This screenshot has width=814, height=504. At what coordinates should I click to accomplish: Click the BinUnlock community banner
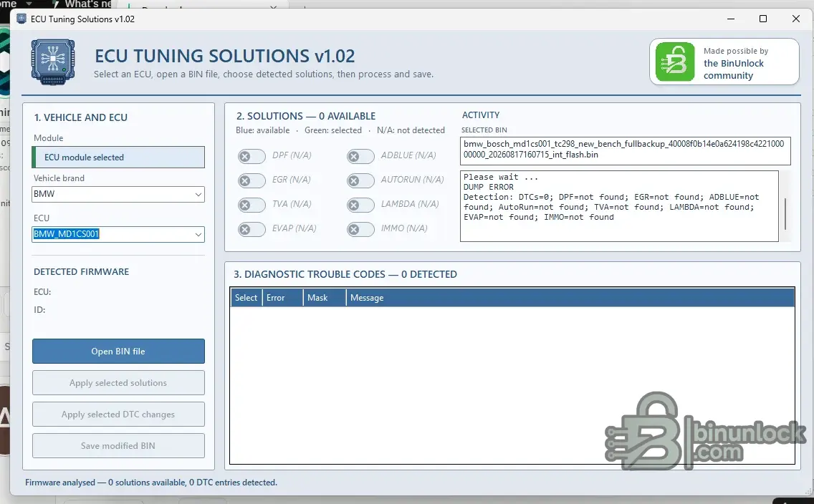[x=724, y=62]
